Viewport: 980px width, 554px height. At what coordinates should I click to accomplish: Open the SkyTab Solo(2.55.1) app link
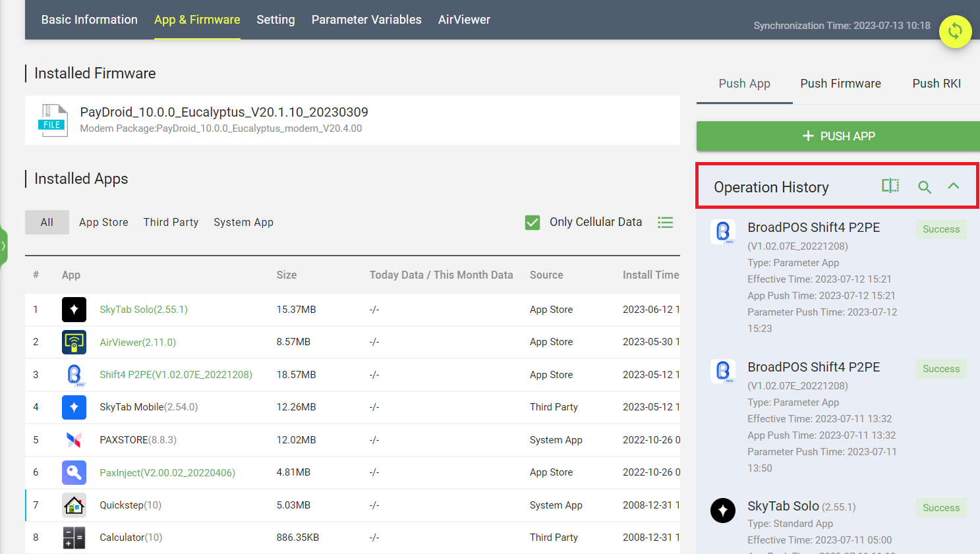pos(143,310)
